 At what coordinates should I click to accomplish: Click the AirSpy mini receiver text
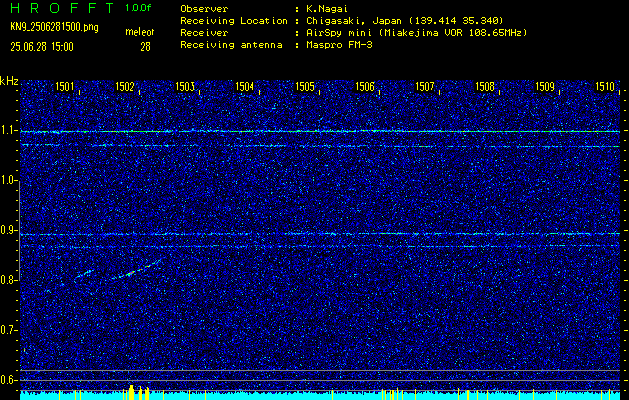click(416, 33)
